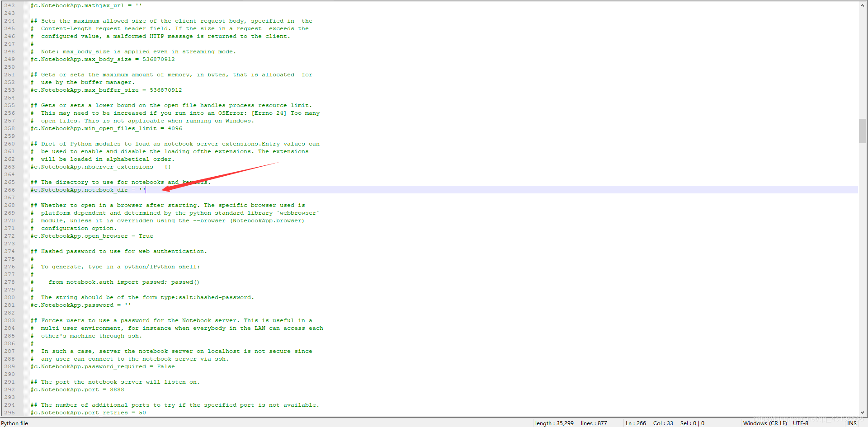Screen dimensions: 868x427
Task: Click the '#c.NotebookApp.port_retries = 50' line
Action: [88, 413]
